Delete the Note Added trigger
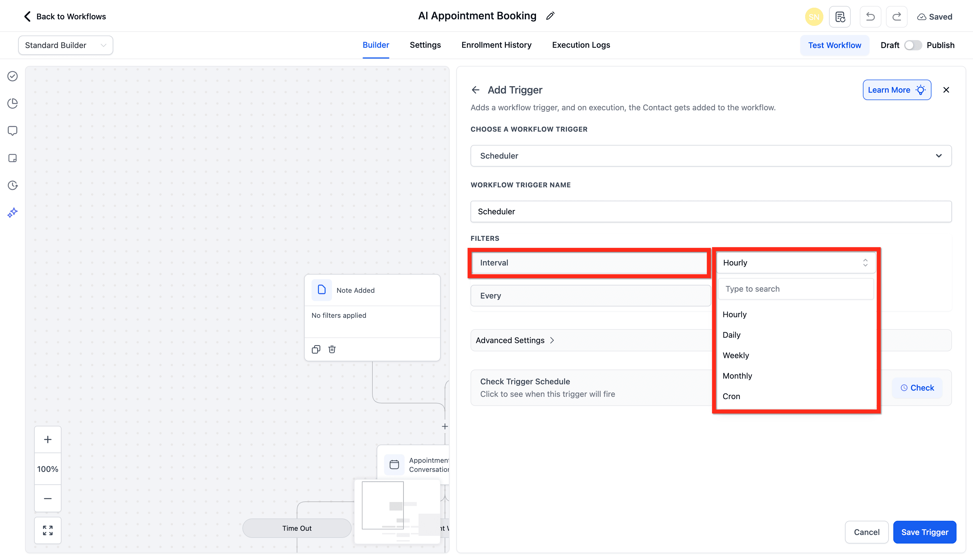The width and height of the screenshot is (973, 560). coord(332,349)
